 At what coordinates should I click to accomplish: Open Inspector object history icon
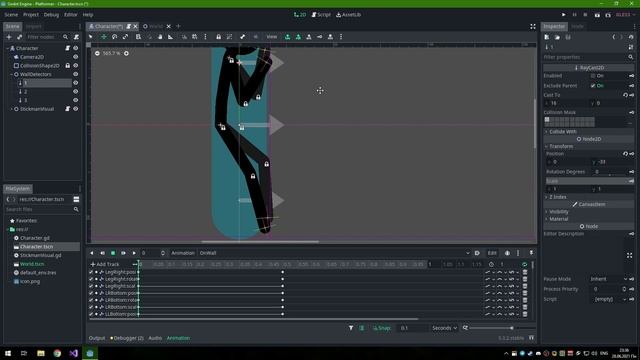631,37
